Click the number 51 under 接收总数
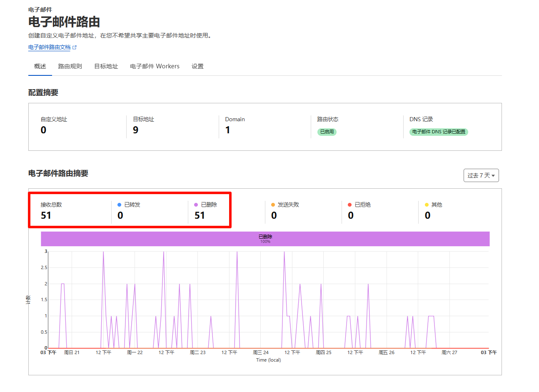This screenshot has height=392, width=539. coord(46,215)
